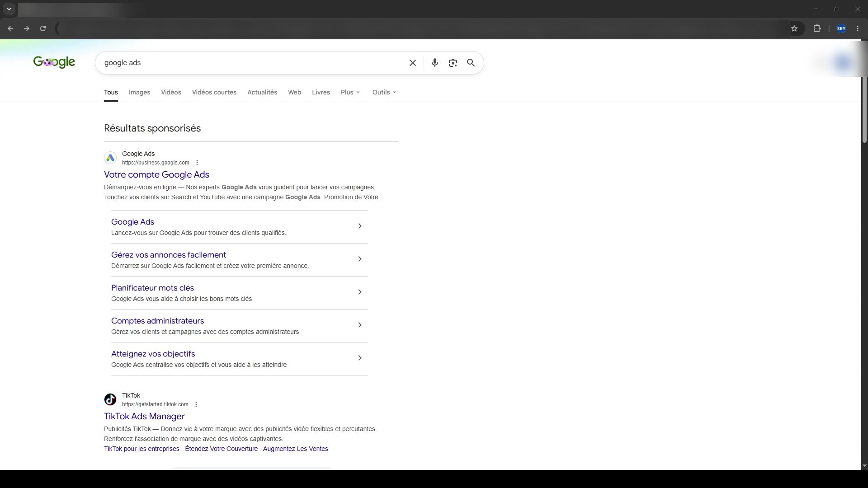Reload the page with the refresh icon
Viewport: 868px width, 488px height.
[43, 28]
